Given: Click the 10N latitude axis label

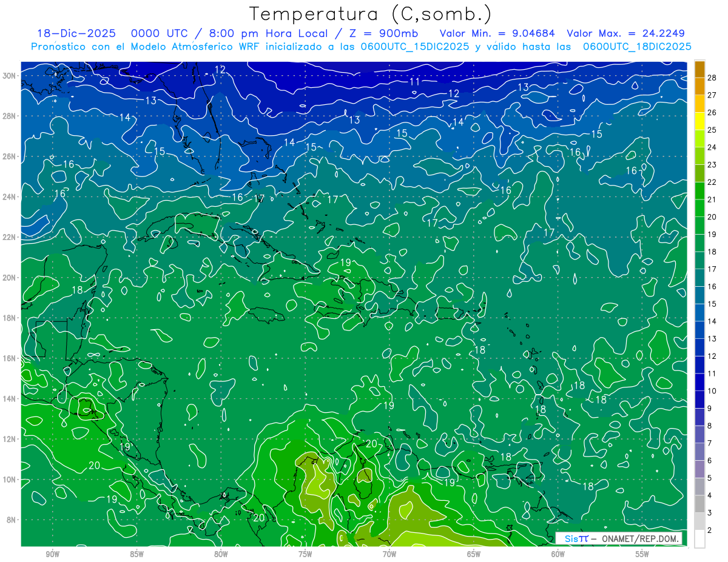Looking at the screenshot, I should [10, 480].
